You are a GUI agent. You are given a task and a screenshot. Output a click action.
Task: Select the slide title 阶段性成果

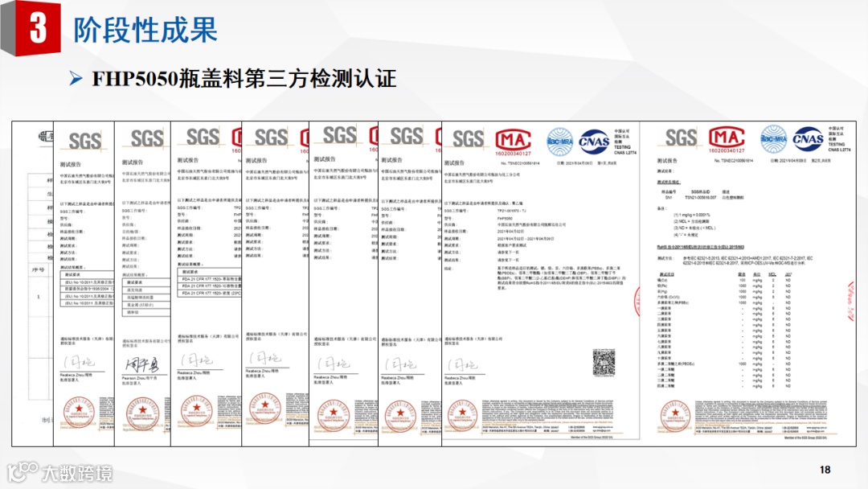145,29
